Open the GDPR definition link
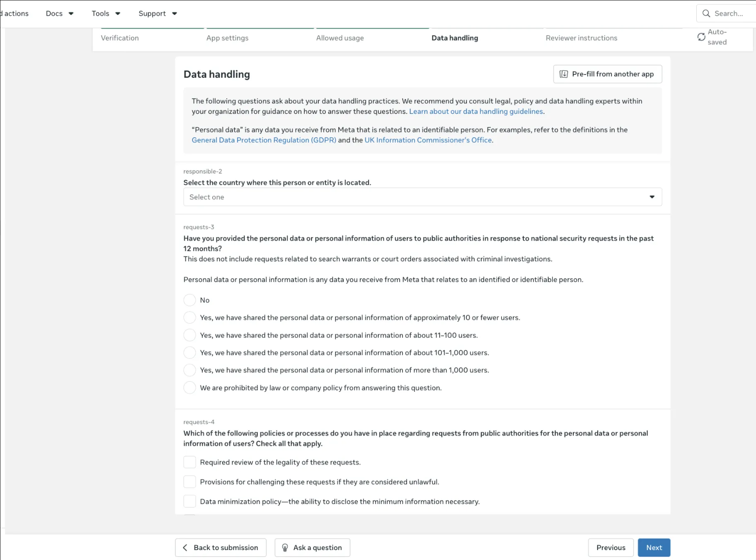 (264, 140)
